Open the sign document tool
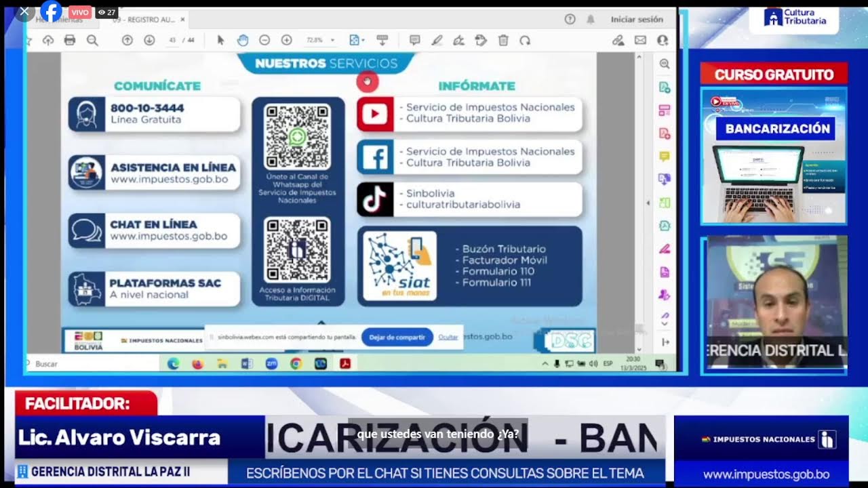Image resolution: width=868 pixels, height=488 pixels. (x=458, y=41)
